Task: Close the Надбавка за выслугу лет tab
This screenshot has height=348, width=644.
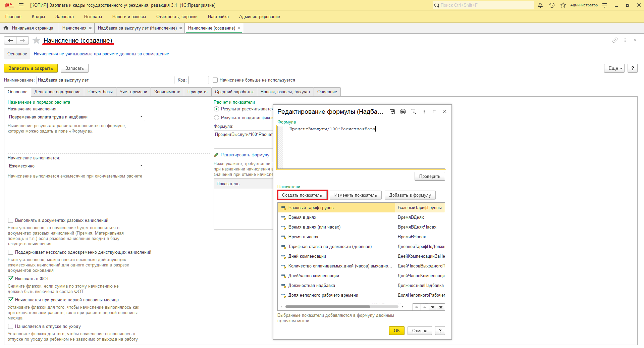Action: [x=180, y=28]
